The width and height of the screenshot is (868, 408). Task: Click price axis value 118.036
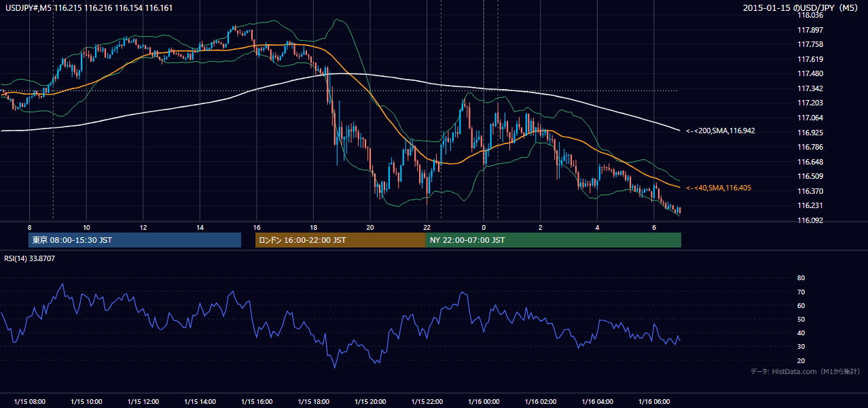tap(810, 15)
